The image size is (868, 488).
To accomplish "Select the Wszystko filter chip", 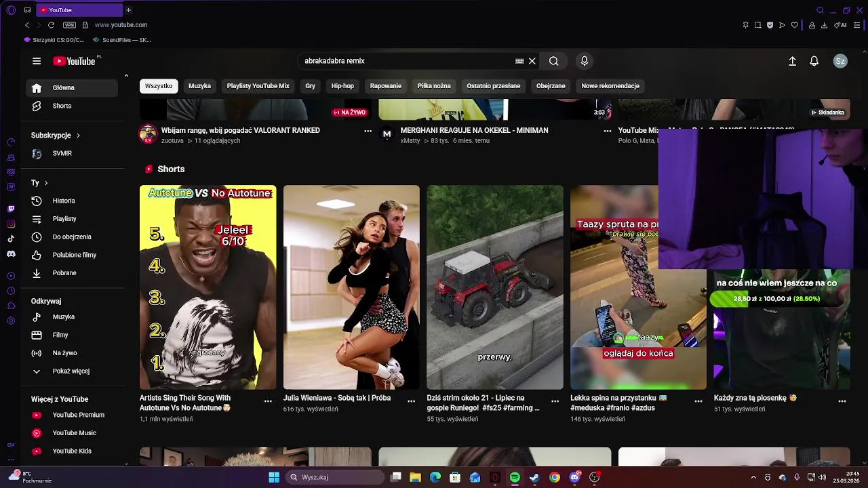I will [159, 86].
